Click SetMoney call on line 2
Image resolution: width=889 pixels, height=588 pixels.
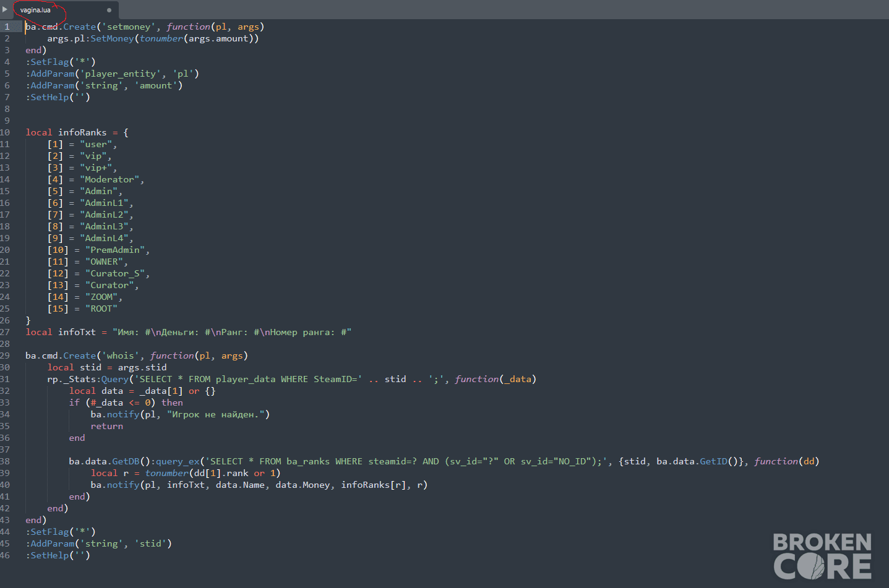[x=112, y=38]
